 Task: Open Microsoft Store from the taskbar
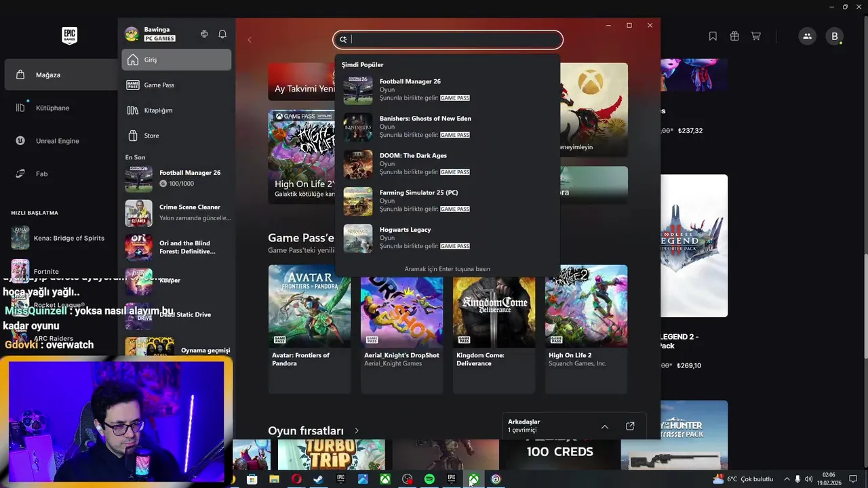(x=252, y=479)
